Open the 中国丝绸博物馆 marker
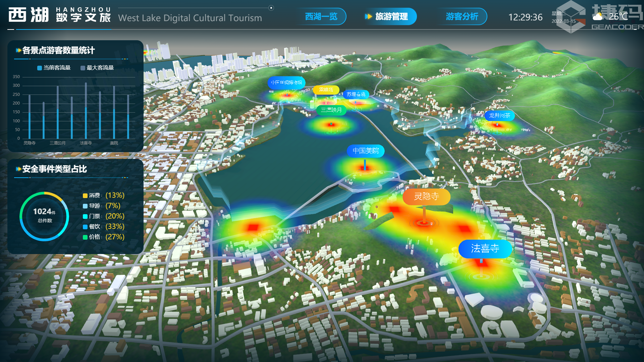 286,82
